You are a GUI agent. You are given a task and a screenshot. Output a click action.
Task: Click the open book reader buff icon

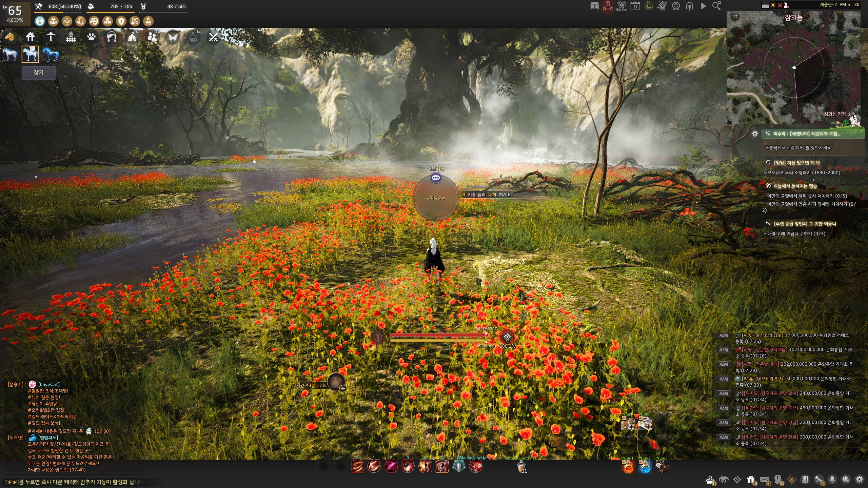tap(107, 21)
